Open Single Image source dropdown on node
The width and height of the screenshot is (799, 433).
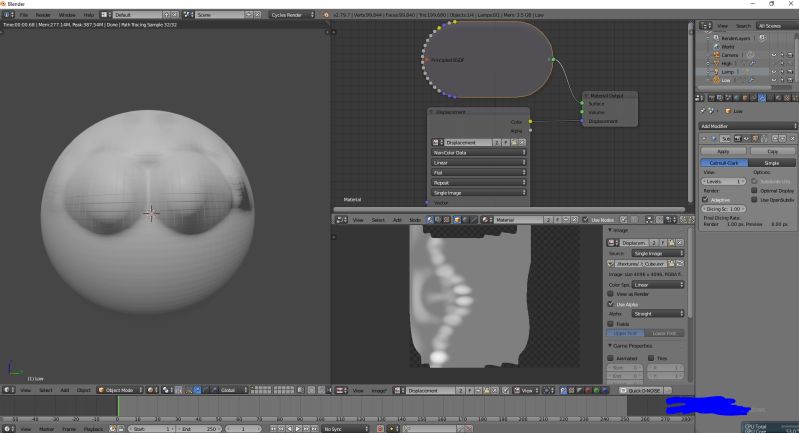(478, 193)
